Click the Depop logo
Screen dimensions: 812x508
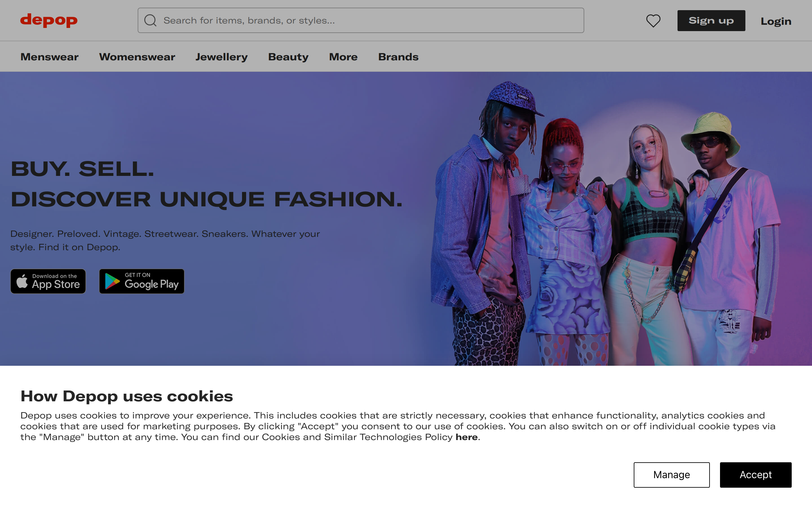pyautogui.click(x=49, y=20)
